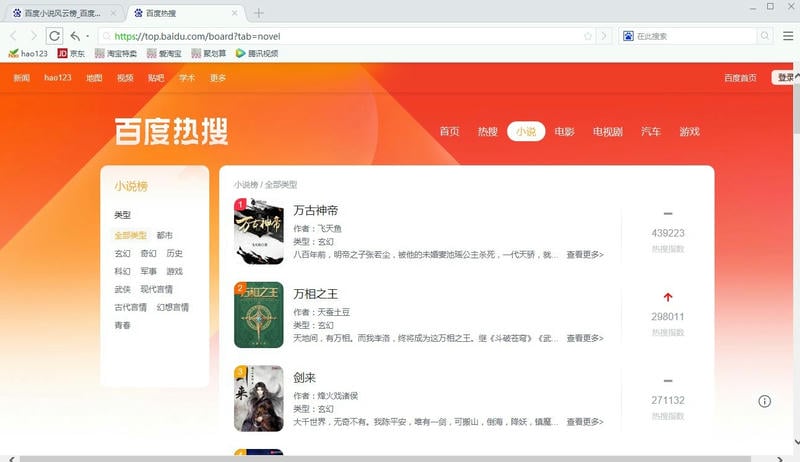Click 贴吧 in top navigation
This screenshot has height=462, width=800.
[156, 78]
